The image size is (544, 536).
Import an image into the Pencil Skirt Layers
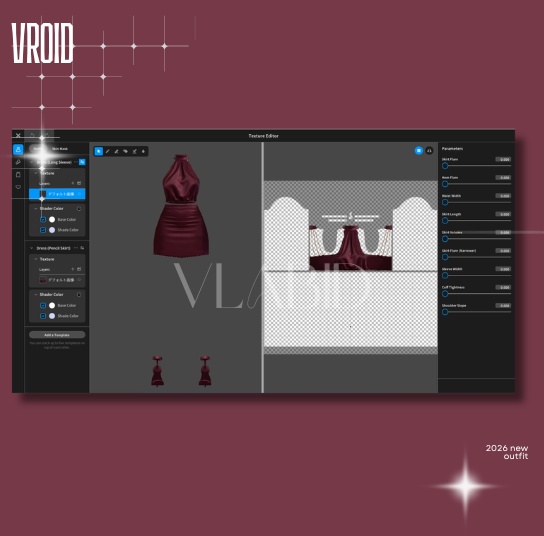(79, 269)
